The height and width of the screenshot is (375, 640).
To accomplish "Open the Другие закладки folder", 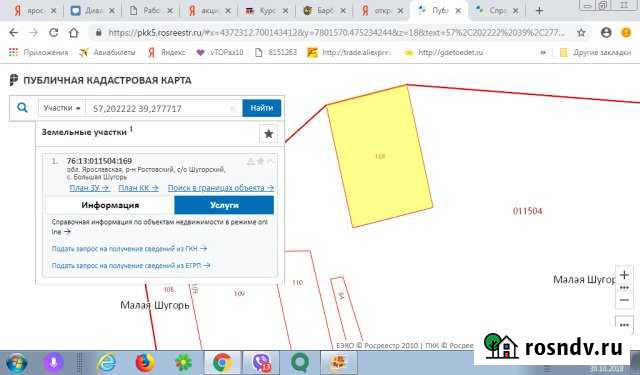I will [596, 52].
